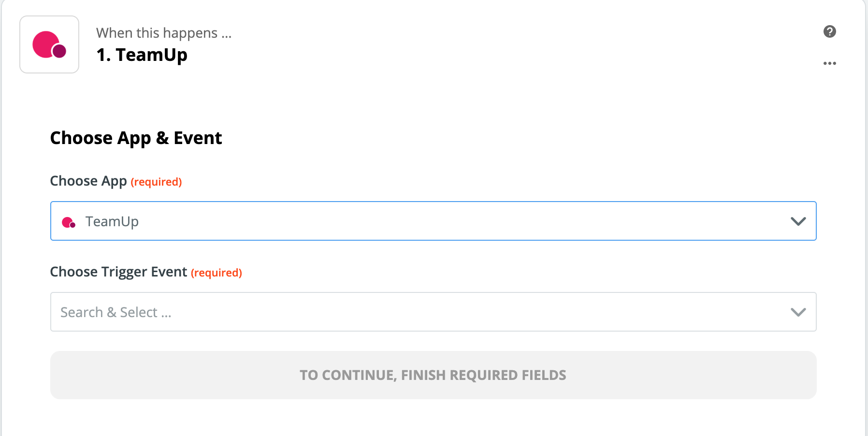The height and width of the screenshot is (436, 868).
Task: Open the help question mark icon
Action: (x=829, y=31)
